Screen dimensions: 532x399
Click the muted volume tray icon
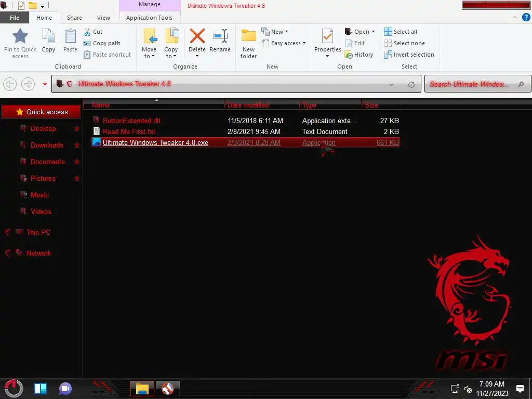click(x=468, y=389)
